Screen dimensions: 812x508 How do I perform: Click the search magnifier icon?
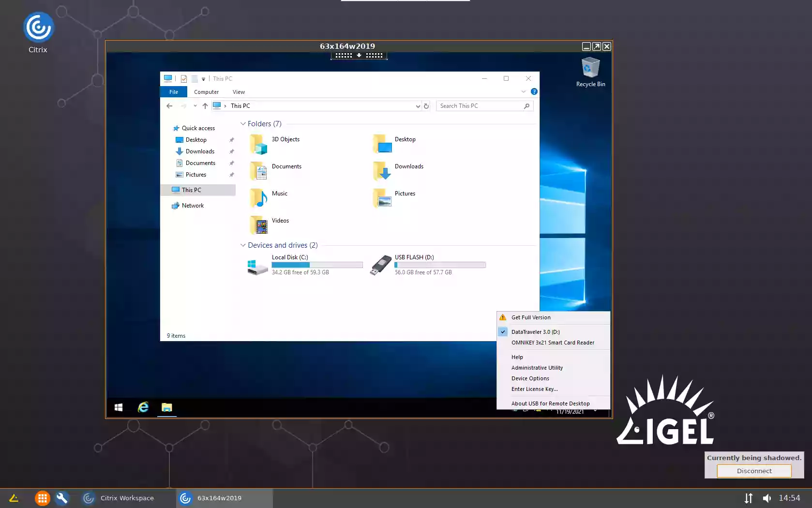pyautogui.click(x=526, y=106)
